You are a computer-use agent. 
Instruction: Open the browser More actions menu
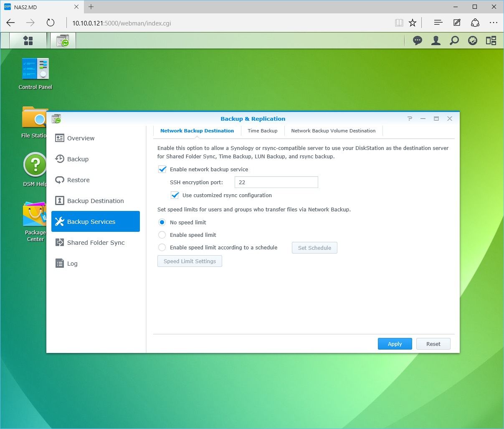494,23
